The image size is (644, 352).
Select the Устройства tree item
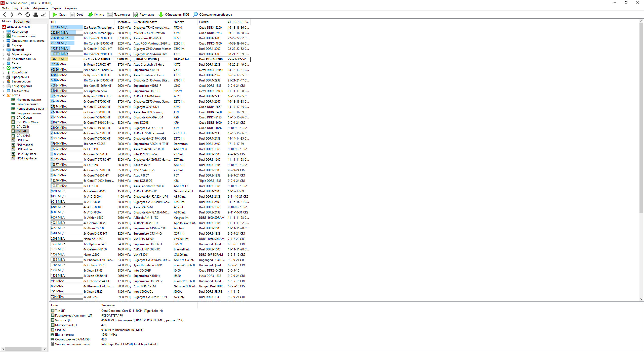pyautogui.click(x=19, y=72)
